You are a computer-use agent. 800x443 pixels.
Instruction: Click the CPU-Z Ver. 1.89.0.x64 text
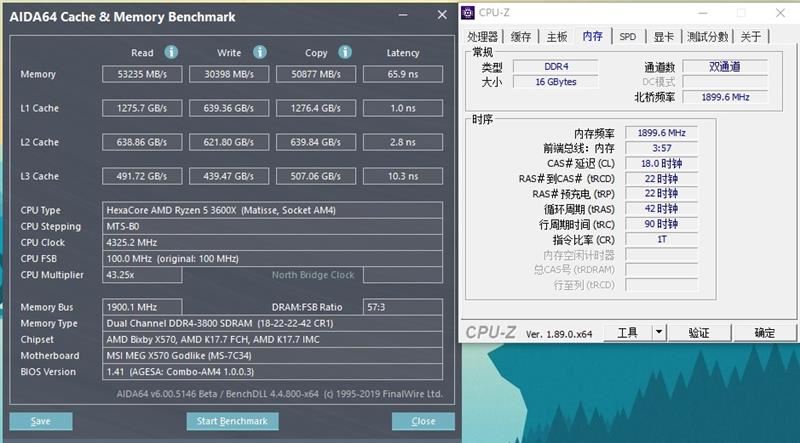(559, 334)
